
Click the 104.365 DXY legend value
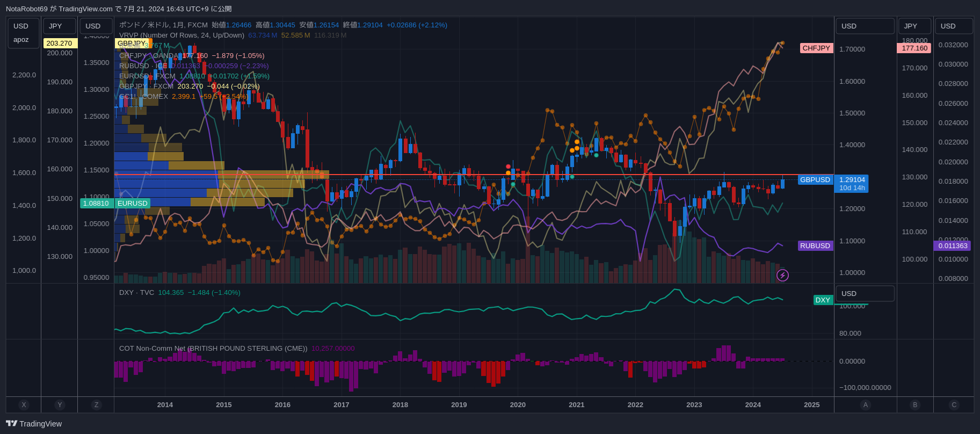tap(171, 293)
